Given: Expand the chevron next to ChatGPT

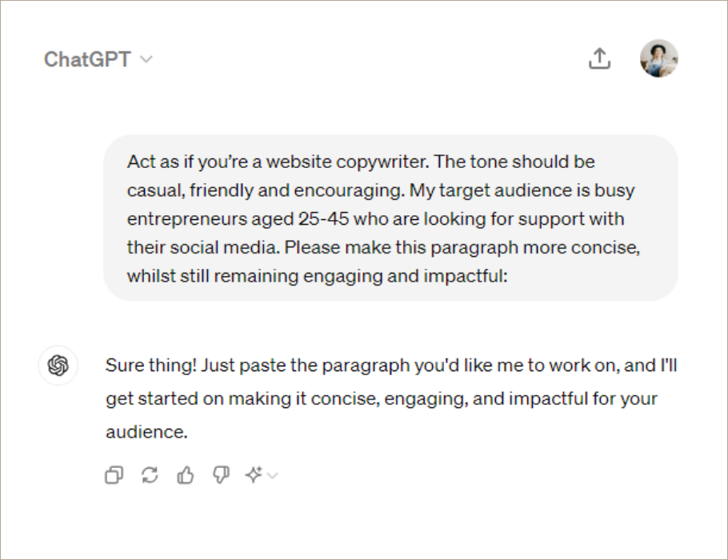Looking at the screenshot, I should click(x=146, y=59).
